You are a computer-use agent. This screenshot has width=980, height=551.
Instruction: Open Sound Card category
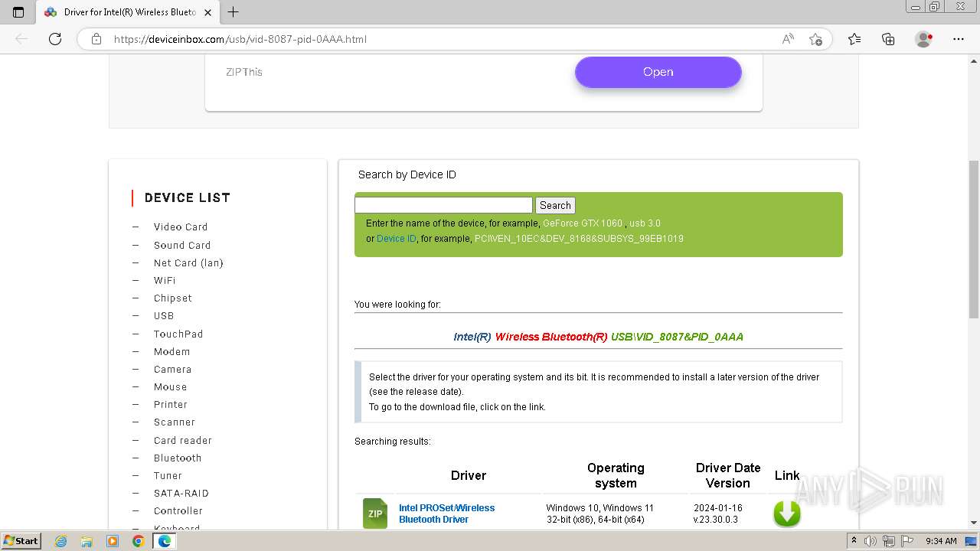(182, 245)
